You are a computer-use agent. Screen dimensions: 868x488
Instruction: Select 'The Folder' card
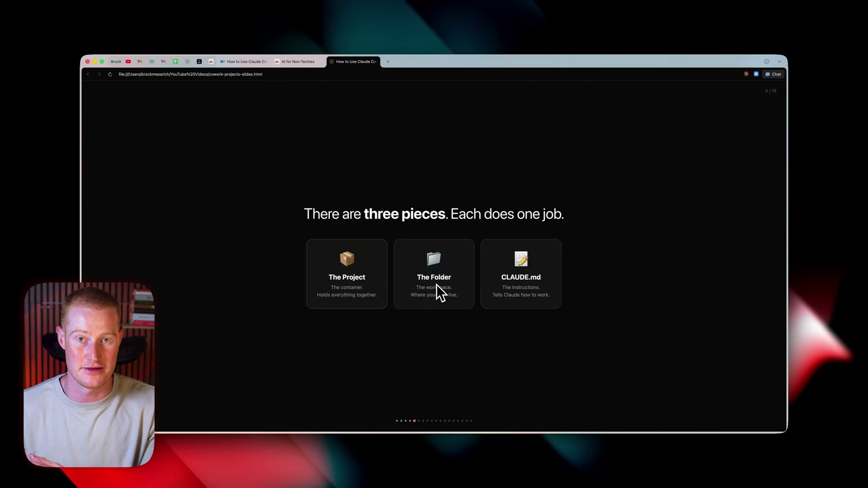click(x=434, y=274)
